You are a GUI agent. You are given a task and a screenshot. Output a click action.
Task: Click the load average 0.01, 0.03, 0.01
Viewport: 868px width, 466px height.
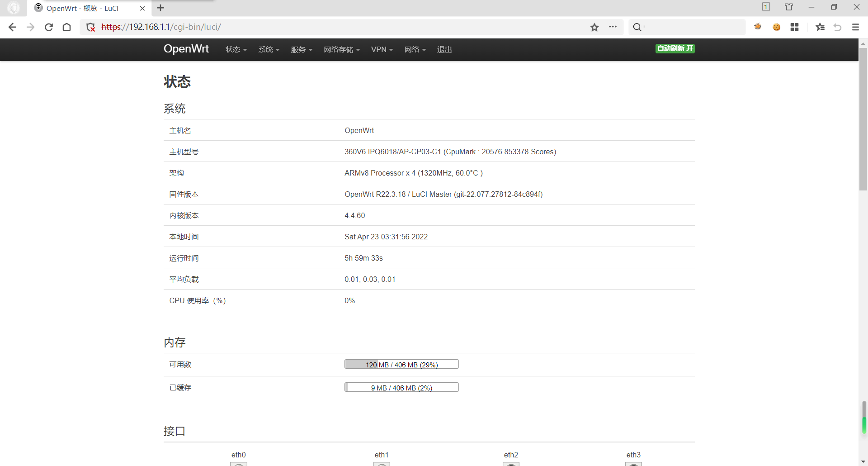(370, 279)
